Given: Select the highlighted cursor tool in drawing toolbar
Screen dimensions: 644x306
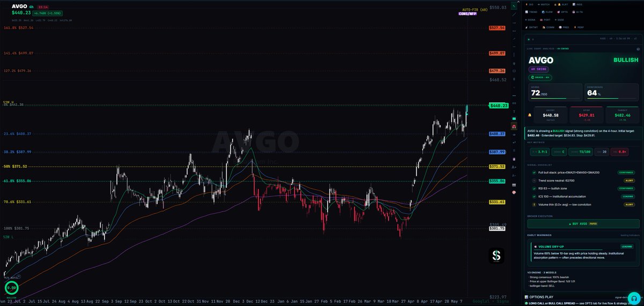Looking at the screenshot, I should point(514,6).
